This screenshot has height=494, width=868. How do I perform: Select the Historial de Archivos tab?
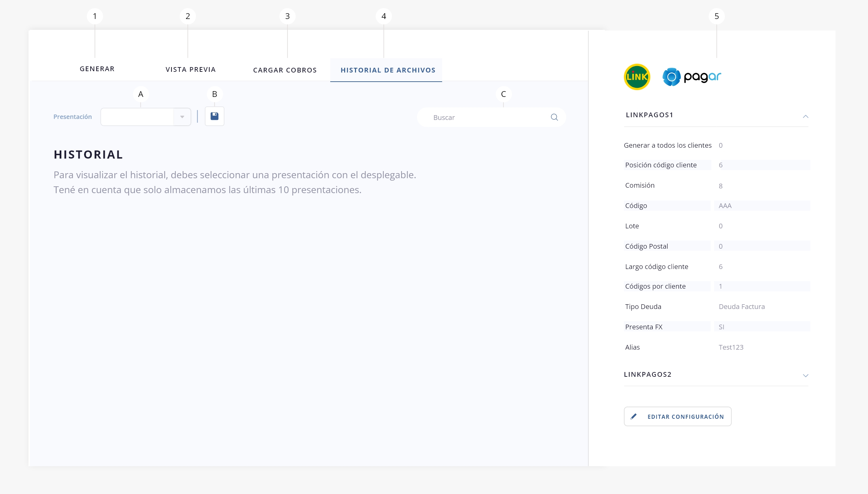pyautogui.click(x=388, y=70)
